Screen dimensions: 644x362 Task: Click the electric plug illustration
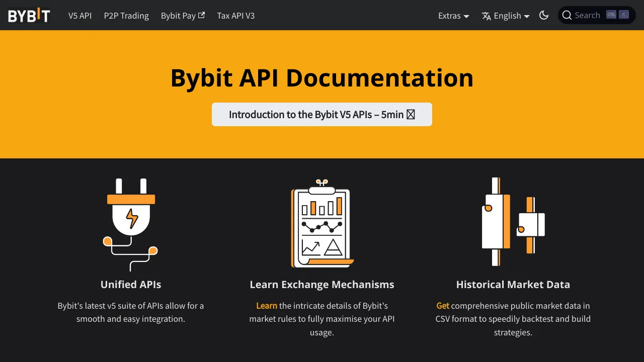(131, 225)
